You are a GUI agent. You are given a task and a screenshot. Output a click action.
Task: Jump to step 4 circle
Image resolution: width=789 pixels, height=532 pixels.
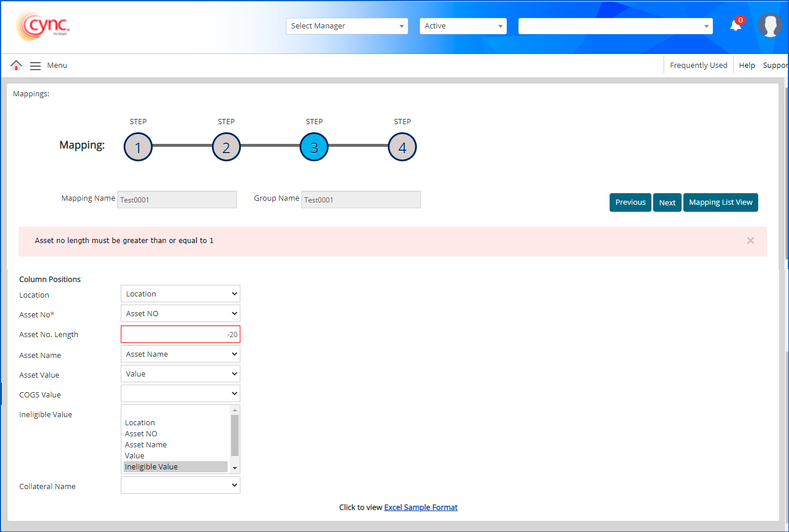tap(402, 147)
